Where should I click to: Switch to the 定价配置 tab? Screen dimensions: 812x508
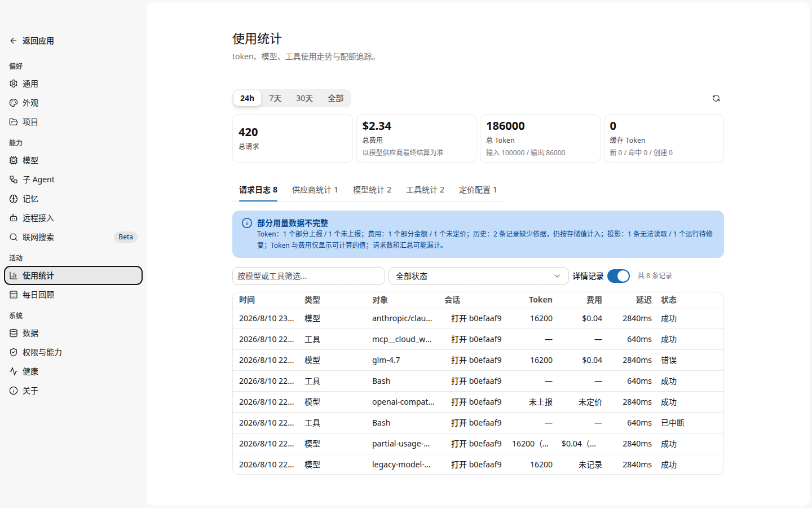tap(478, 190)
